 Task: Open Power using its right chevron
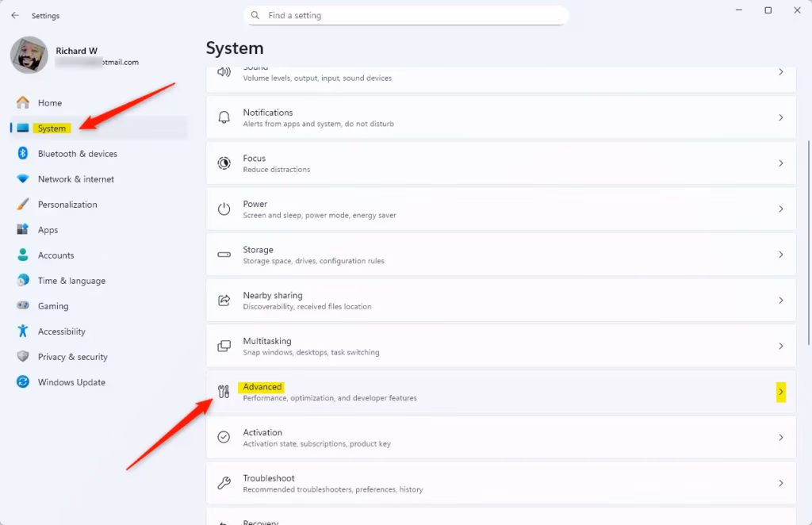tap(781, 209)
